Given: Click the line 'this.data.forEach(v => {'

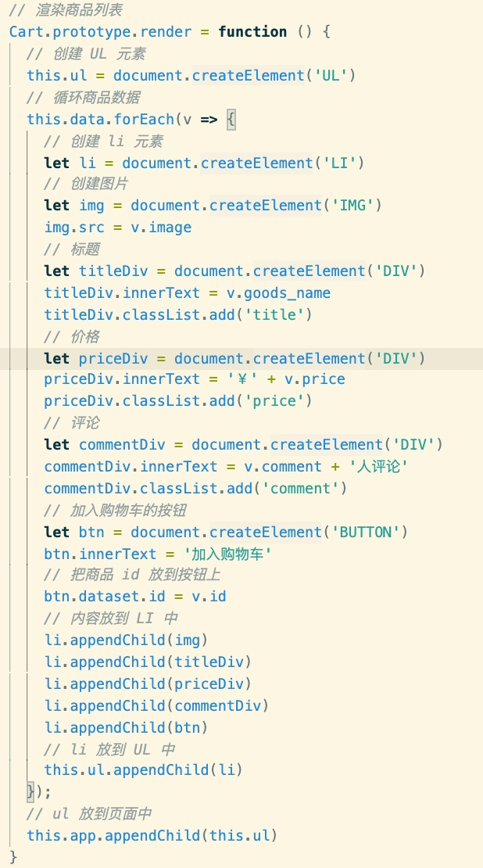Looking at the screenshot, I should point(131,119).
